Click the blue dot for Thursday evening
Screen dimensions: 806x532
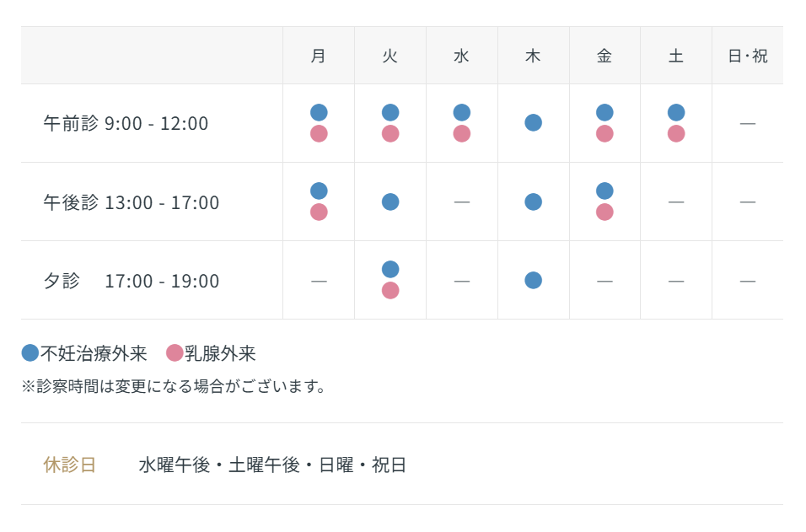pyautogui.click(x=533, y=280)
